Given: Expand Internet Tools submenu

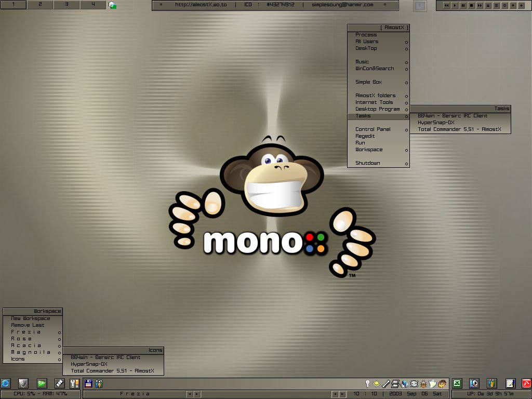Looking at the screenshot, I should click(378, 102).
